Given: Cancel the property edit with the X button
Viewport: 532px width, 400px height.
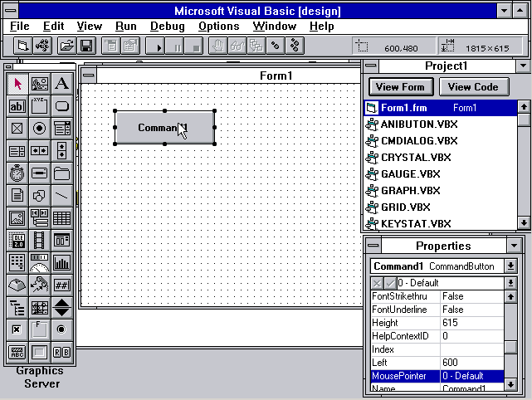Looking at the screenshot, I should [x=377, y=283].
